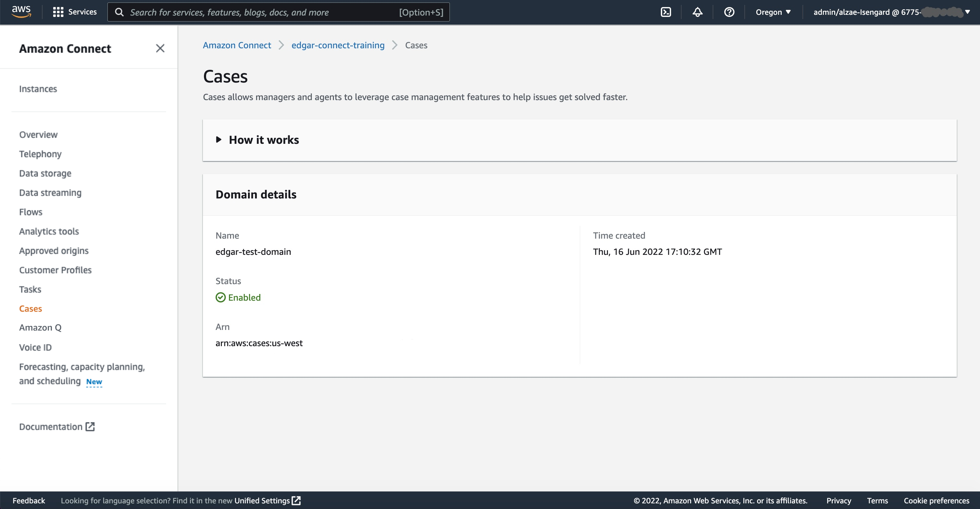Screen dimensions: 980x509
Task: Open Unified Settings link
Action: [262, 500]
